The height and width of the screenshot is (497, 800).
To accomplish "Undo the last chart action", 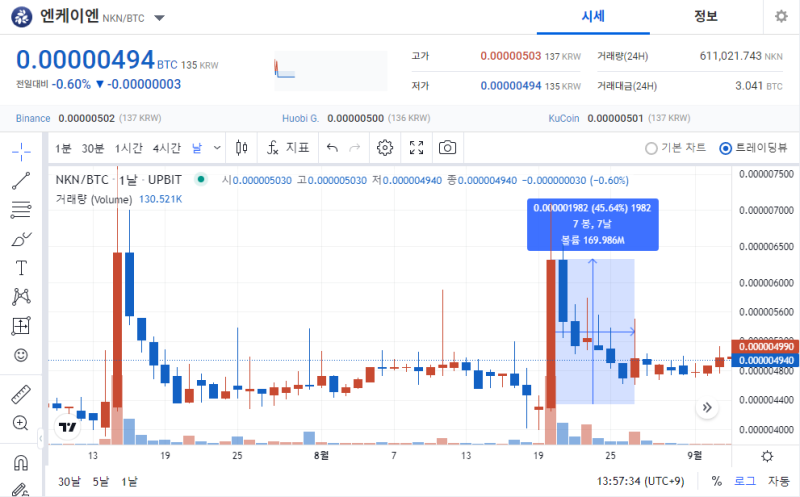I will click(x=332, y=148).
